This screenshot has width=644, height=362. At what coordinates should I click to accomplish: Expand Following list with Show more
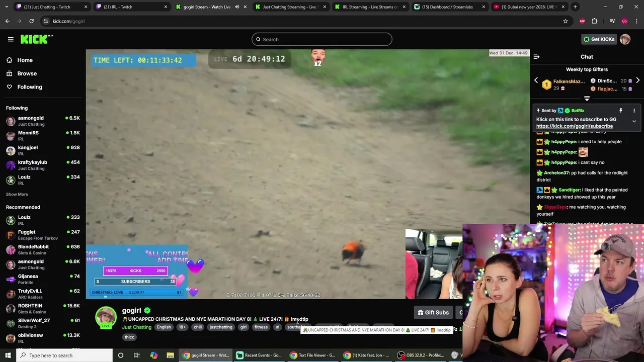[x=17, y=194]
